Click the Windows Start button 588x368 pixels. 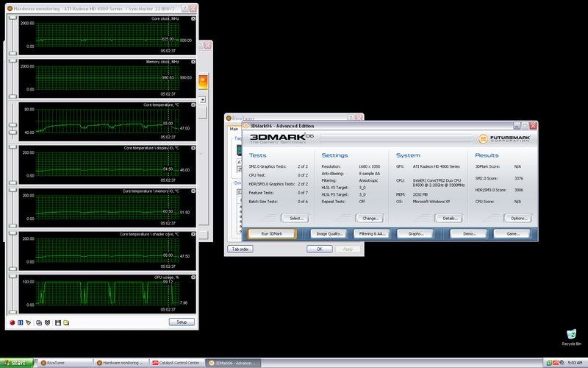pyautogui.click(x=17, y=363)
